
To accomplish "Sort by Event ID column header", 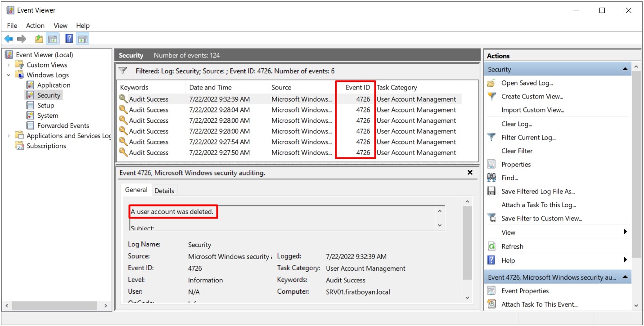I will click(x=356, y=87).
